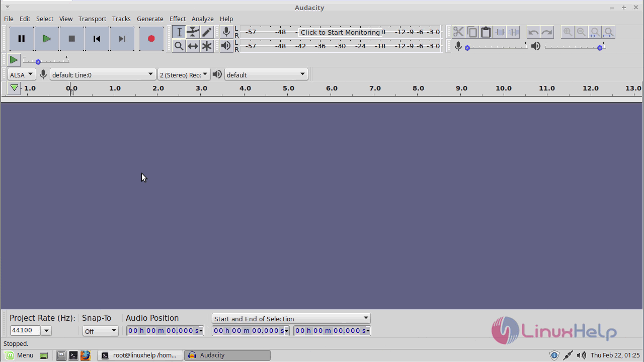Click the Play-at-Speed green button
This screenshot has height=362, width=644.
[14, 60]
